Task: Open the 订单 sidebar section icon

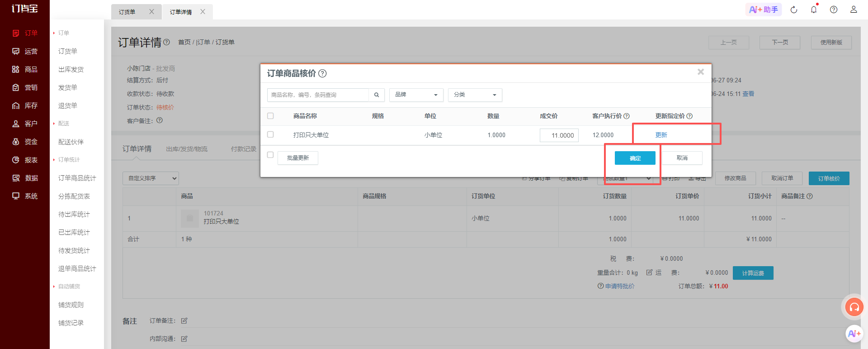Action: tap(16, 33)
